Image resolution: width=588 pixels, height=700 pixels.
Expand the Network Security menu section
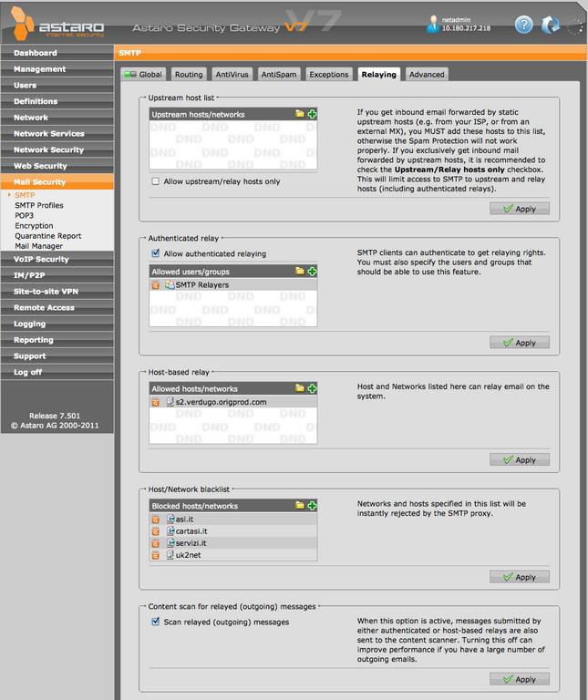click(x=49, y=149)
